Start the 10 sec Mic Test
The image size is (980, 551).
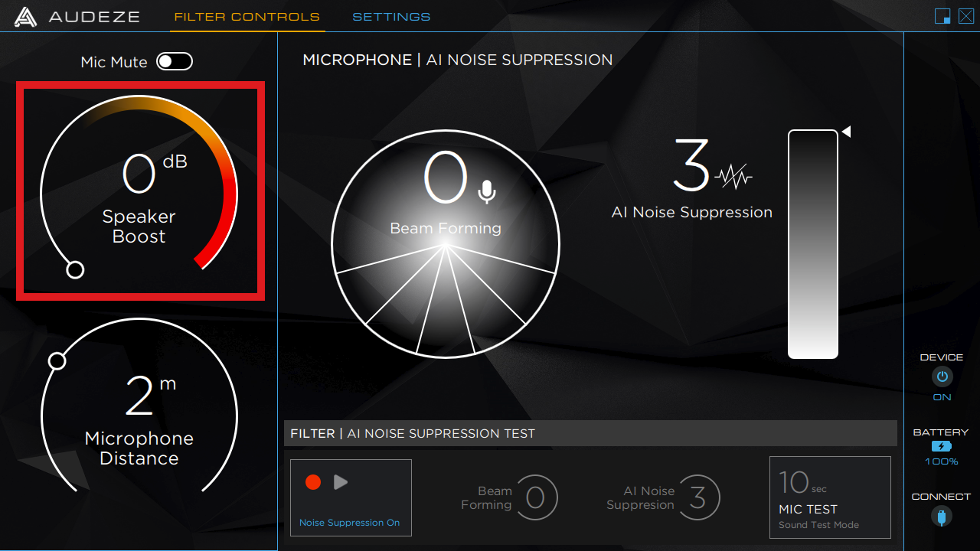(830, 497)
